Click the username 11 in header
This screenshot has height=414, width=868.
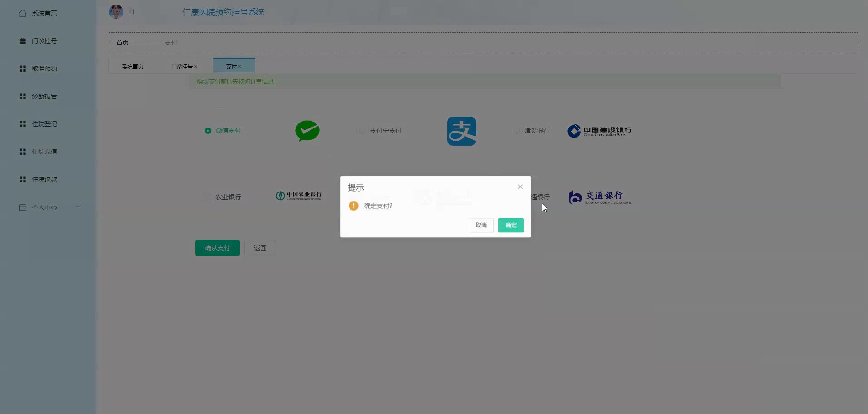132,12
